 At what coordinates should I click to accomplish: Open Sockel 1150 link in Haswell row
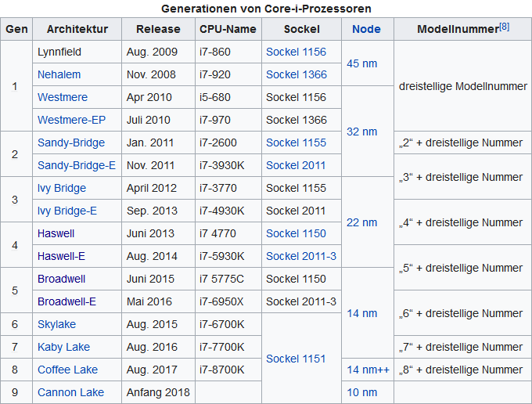tap(296, 233)
